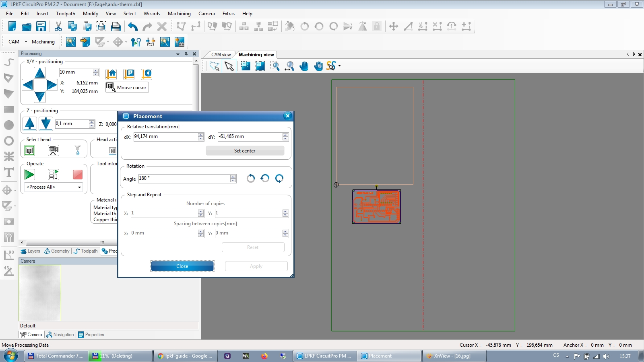Move head left with X/Y left arrow
644x362 pixels.
[28, 85]
